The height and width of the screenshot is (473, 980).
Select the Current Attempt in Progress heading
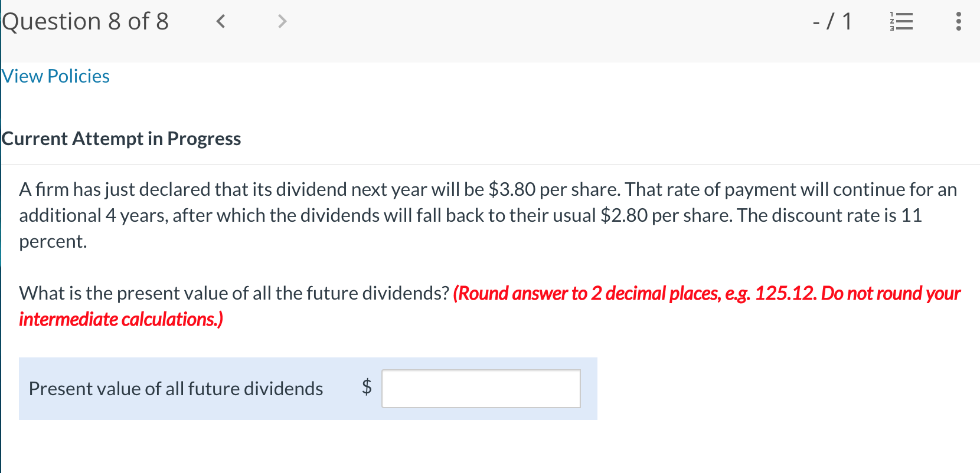click(122, 139)
